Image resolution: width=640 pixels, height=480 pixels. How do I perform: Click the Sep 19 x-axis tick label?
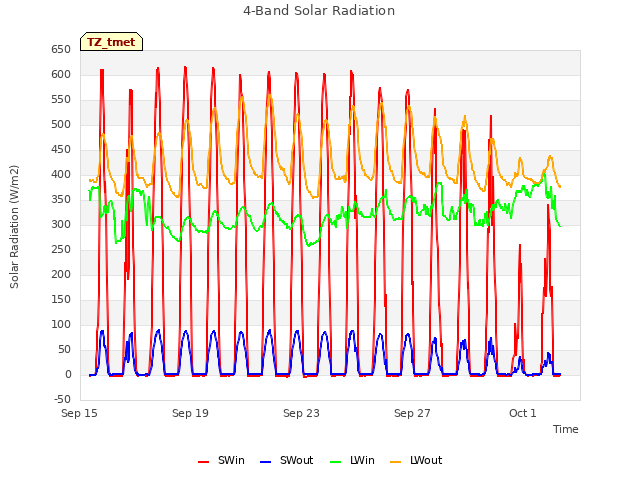[190, 413]
